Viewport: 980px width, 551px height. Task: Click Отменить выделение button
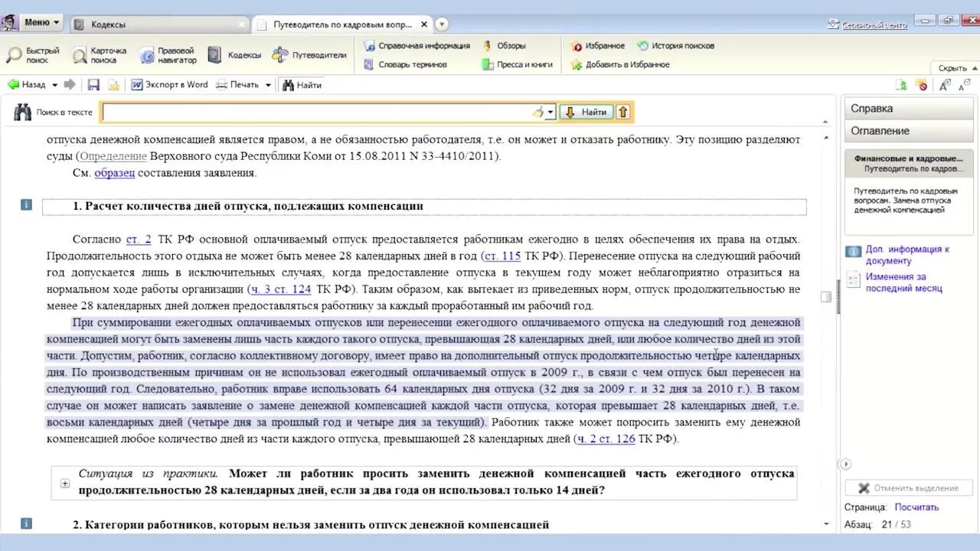909,487
